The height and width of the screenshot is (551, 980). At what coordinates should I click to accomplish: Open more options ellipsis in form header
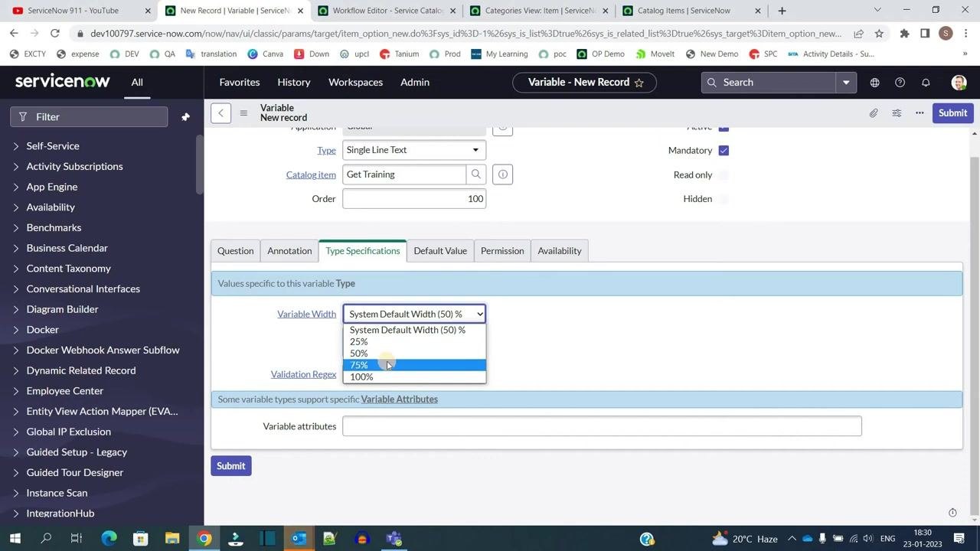tap(920, 113)
